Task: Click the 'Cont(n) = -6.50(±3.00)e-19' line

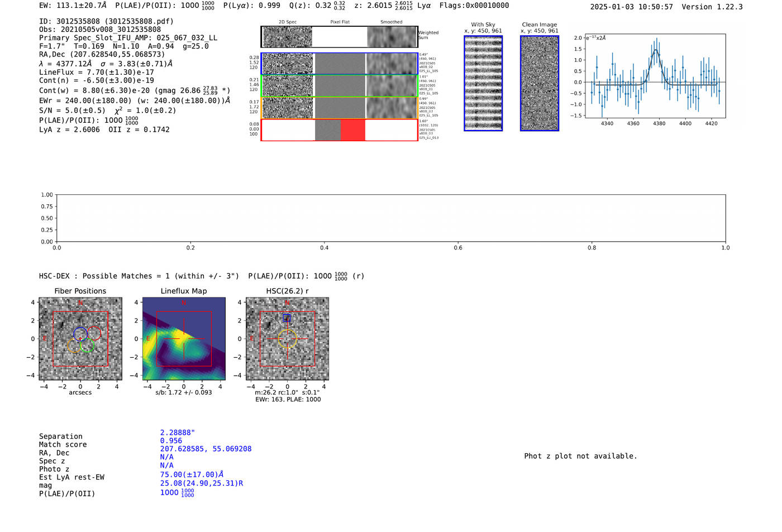Action: point(97,80)
